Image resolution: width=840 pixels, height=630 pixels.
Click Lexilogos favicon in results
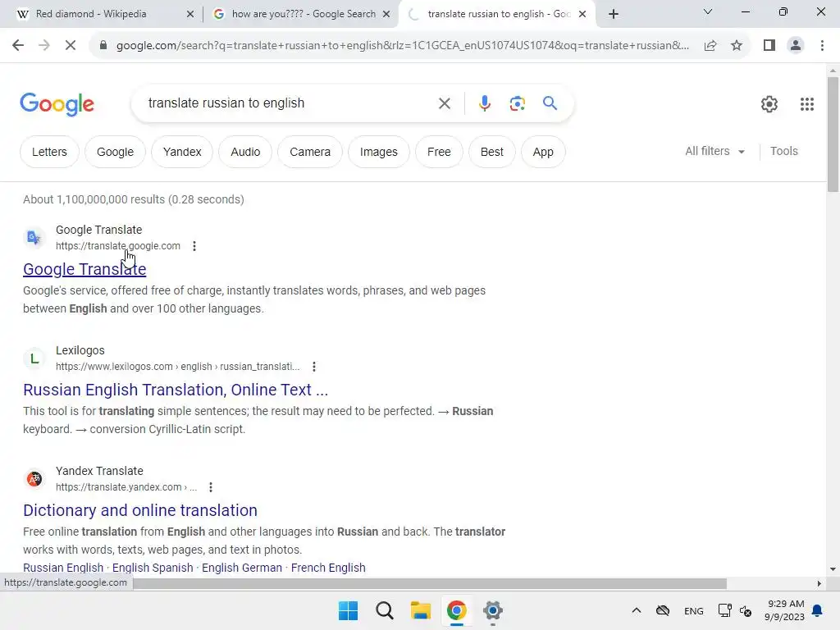click(34, 358)
